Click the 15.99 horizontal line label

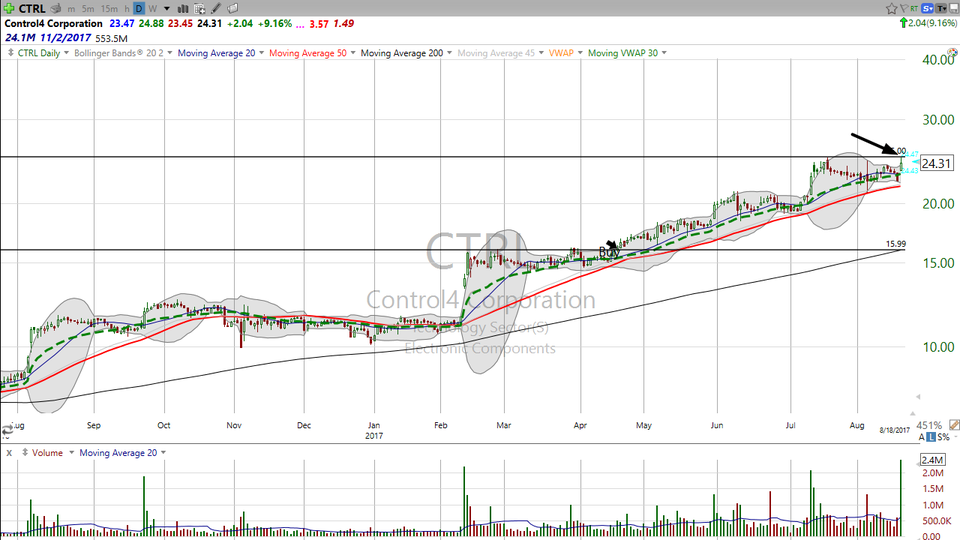895,244
